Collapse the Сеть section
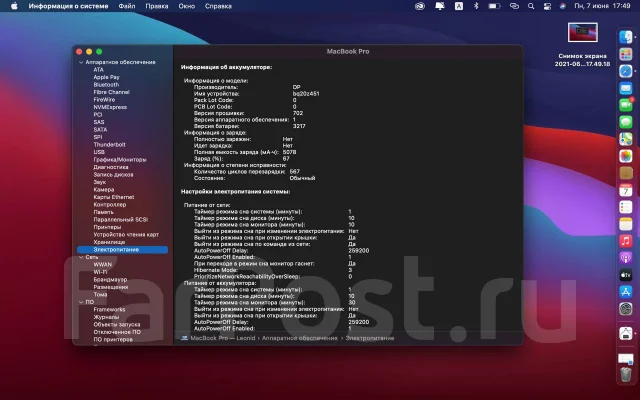This screenshot has height=400, width=640. (81, 257)
